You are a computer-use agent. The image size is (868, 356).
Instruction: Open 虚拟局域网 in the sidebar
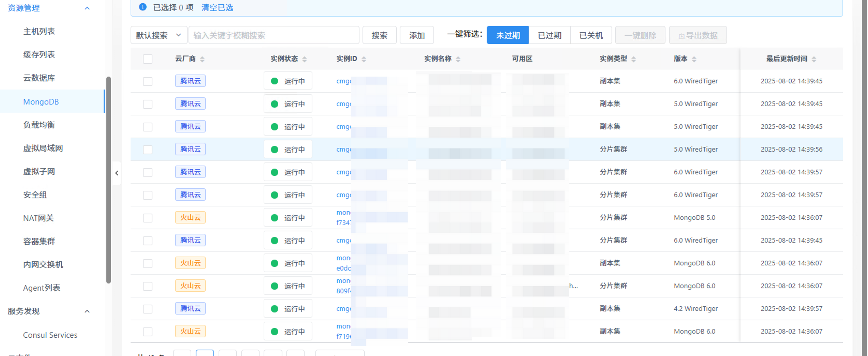(x=43, y=148)
